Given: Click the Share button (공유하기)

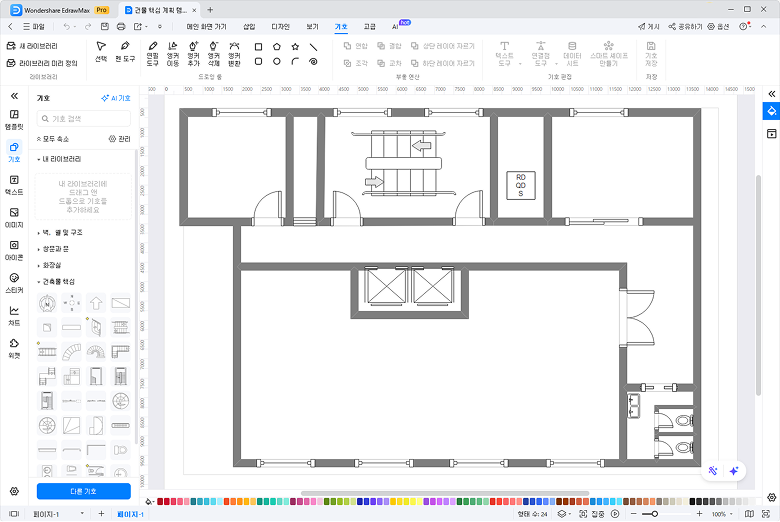Looking at the screenshot, I should coord(685,26).
